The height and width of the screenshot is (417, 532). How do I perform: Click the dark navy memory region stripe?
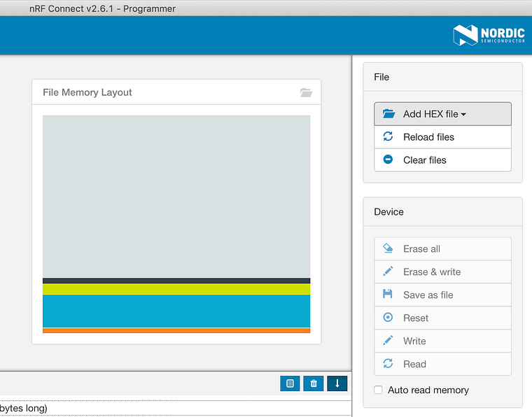[176, 281]
